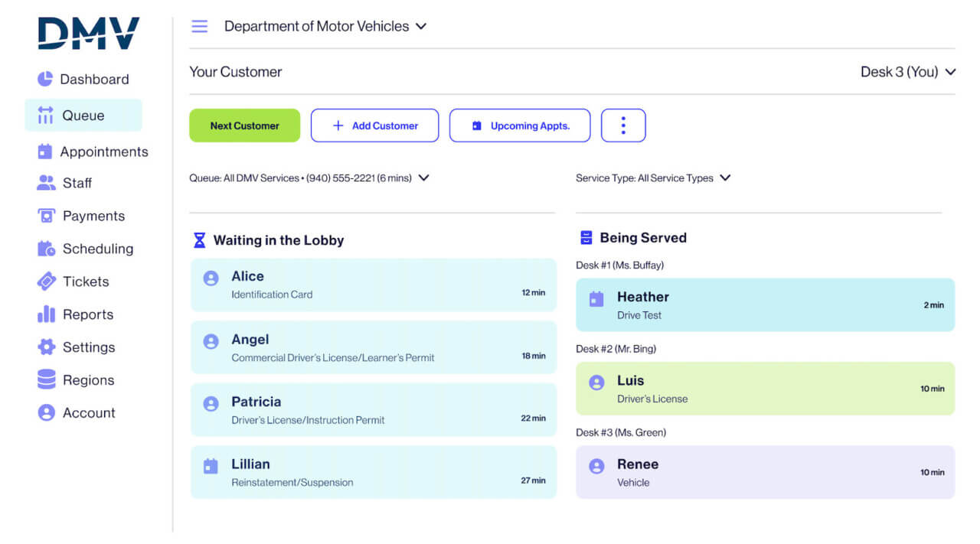The image size is (980, 544).
Task: Click the hamburger menu icon
Action: point(200,27)
